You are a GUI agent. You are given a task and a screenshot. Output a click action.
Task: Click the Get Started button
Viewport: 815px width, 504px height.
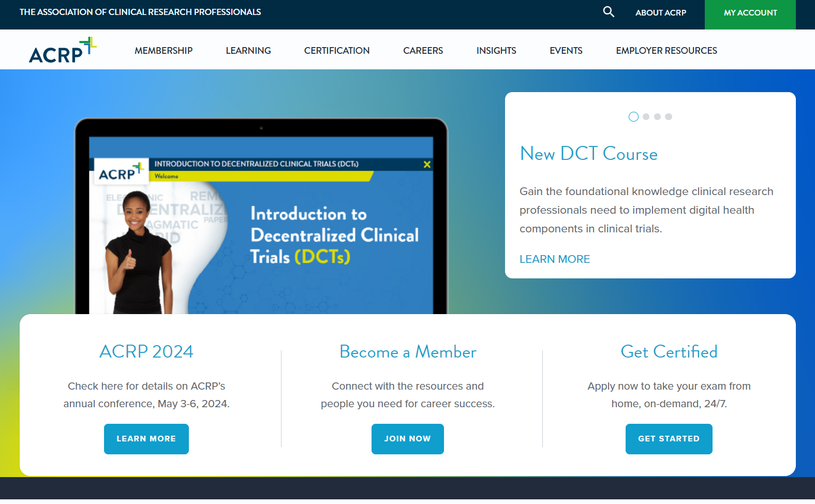[669, 439]
